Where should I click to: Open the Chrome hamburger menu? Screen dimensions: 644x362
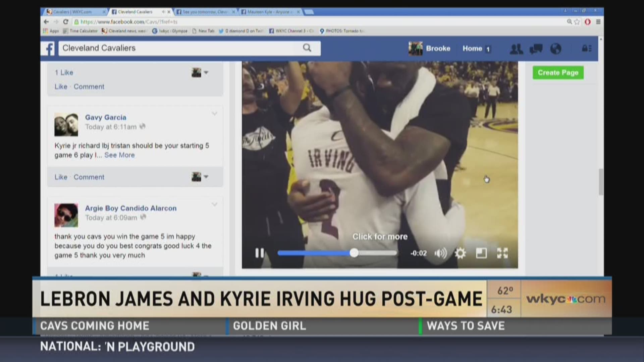click(598, 22)
